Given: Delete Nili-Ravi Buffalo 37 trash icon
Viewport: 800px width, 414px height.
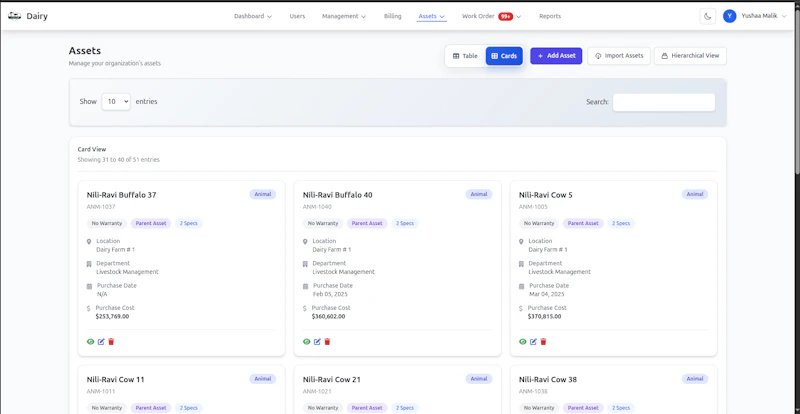Looking at the screenshot, I should pyautogui.click(x=111, y=342).
